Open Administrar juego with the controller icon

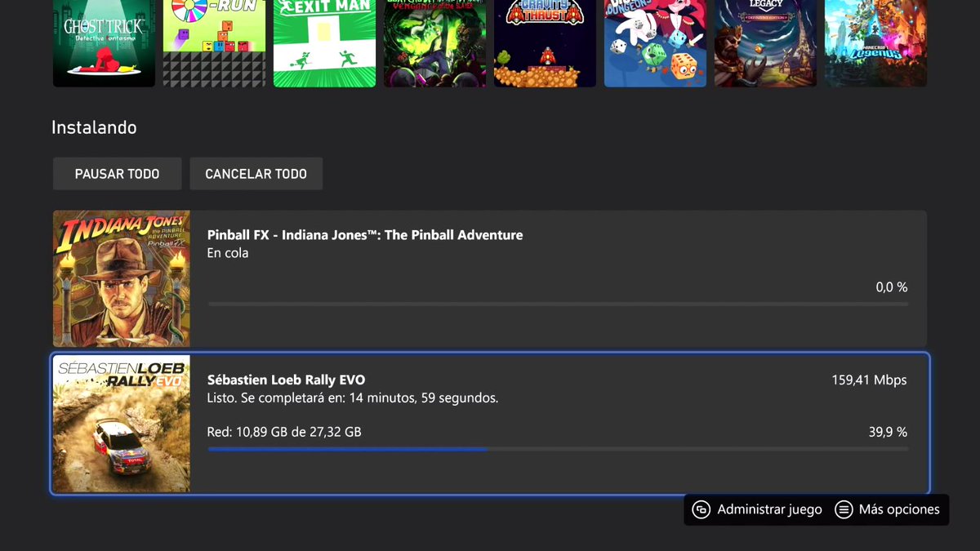click(x=755, y=509)
